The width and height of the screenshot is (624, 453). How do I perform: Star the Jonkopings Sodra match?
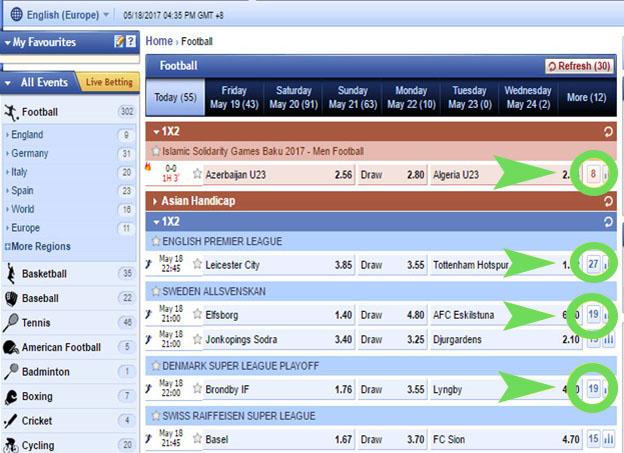tap(197, 339)
